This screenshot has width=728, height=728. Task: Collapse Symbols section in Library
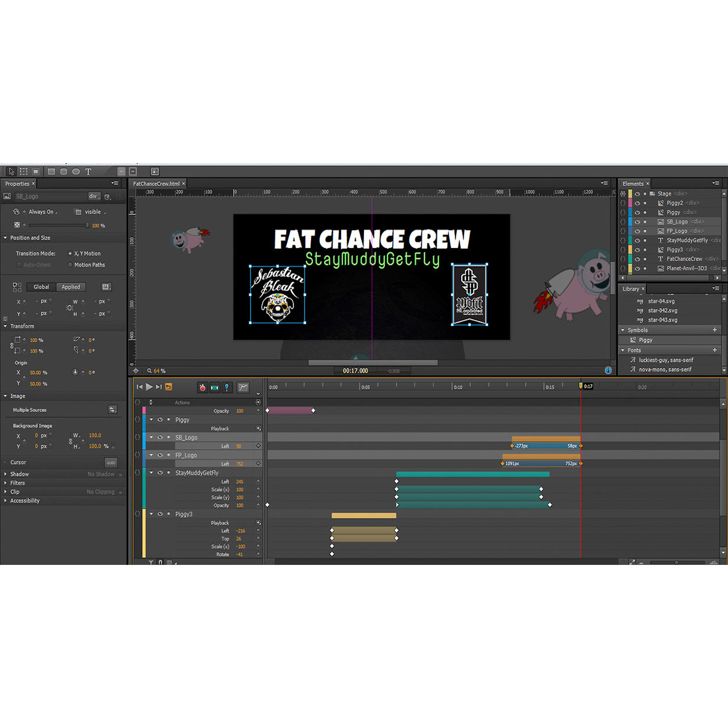(x=623, y=330)
